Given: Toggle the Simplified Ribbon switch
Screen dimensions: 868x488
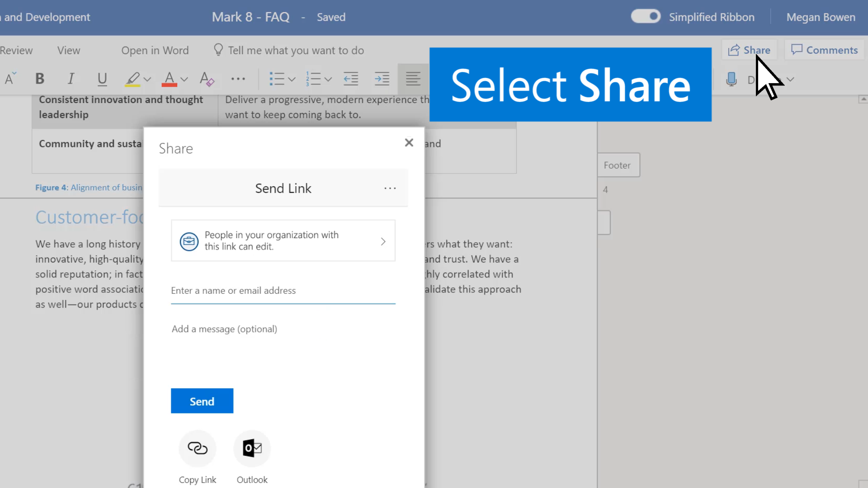Looking at the screenshot, I should (646, 17).
